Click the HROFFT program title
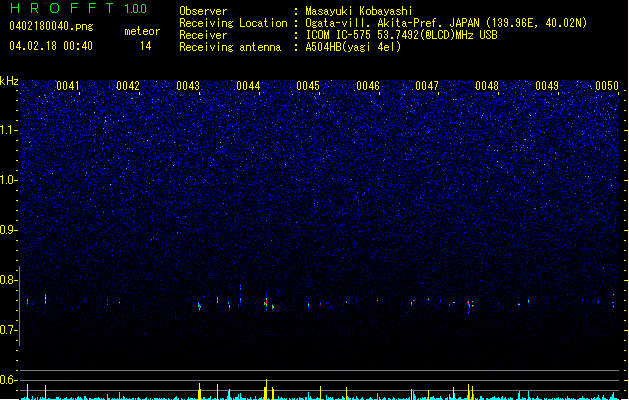Image resolution: width=629 pixels, height=400 pixels. coord(62,8)
